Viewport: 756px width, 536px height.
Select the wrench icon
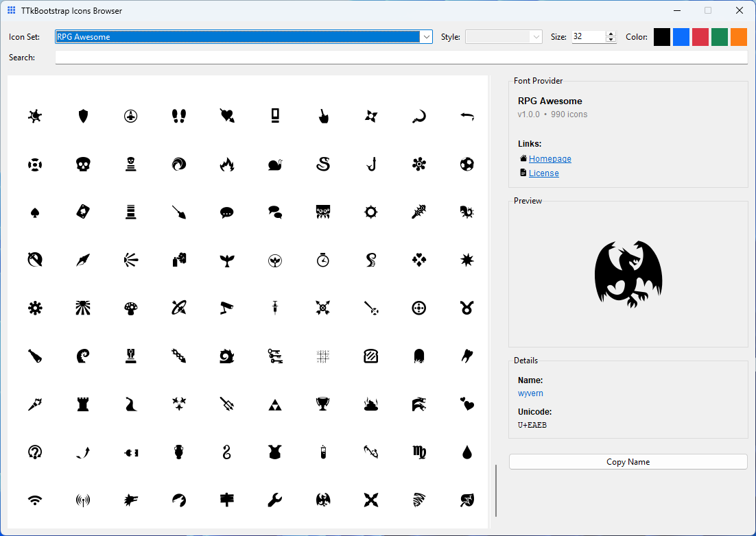point(275,500)
